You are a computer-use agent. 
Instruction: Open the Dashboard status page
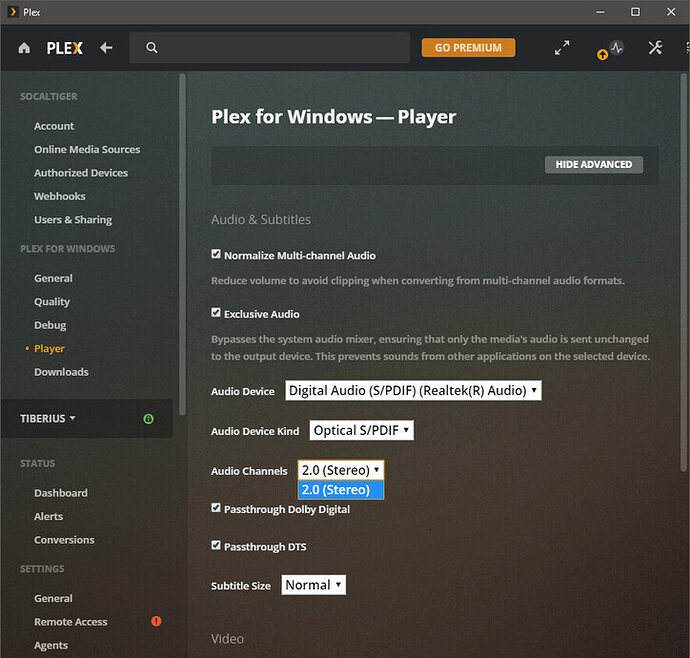61,493
